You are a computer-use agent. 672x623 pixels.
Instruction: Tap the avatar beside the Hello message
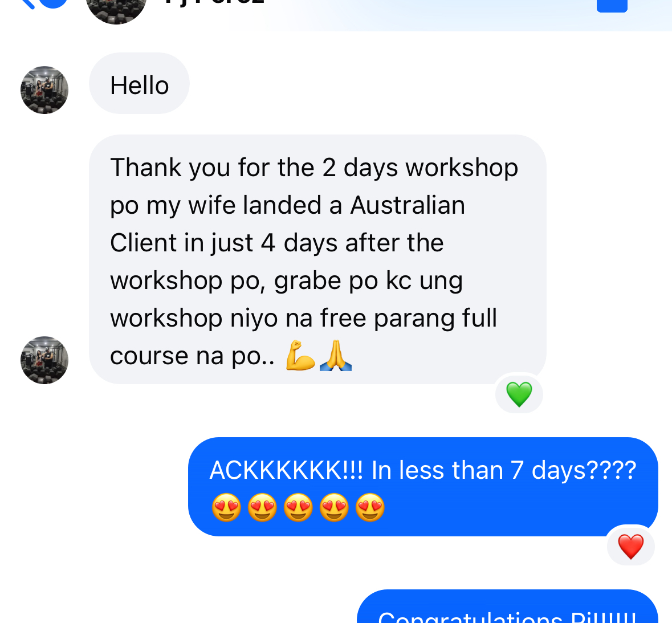[44, 90]
